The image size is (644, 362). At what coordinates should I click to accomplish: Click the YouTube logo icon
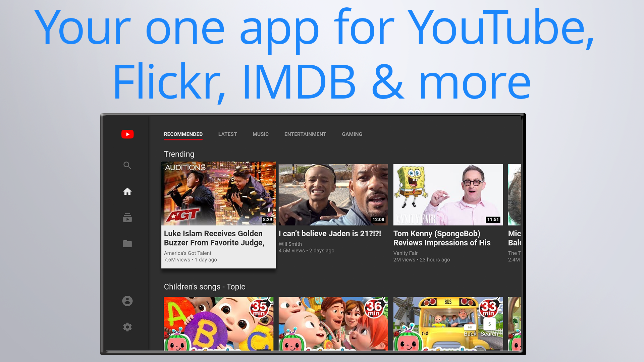coord(127,134)
